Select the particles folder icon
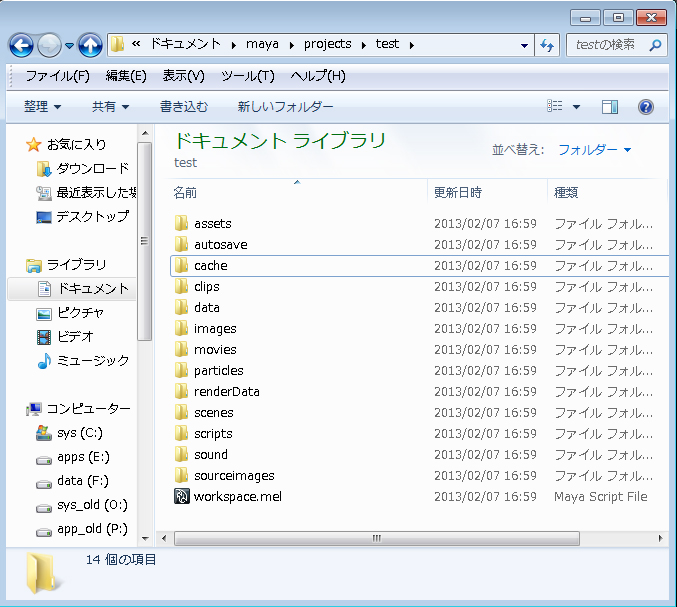Viewport: 677px width, 607px height. 181,370
